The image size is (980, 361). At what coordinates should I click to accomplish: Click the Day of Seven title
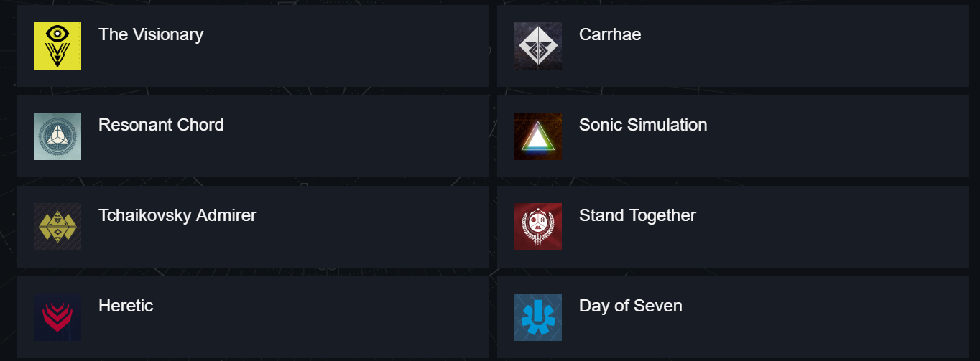[x=631, y=306]
